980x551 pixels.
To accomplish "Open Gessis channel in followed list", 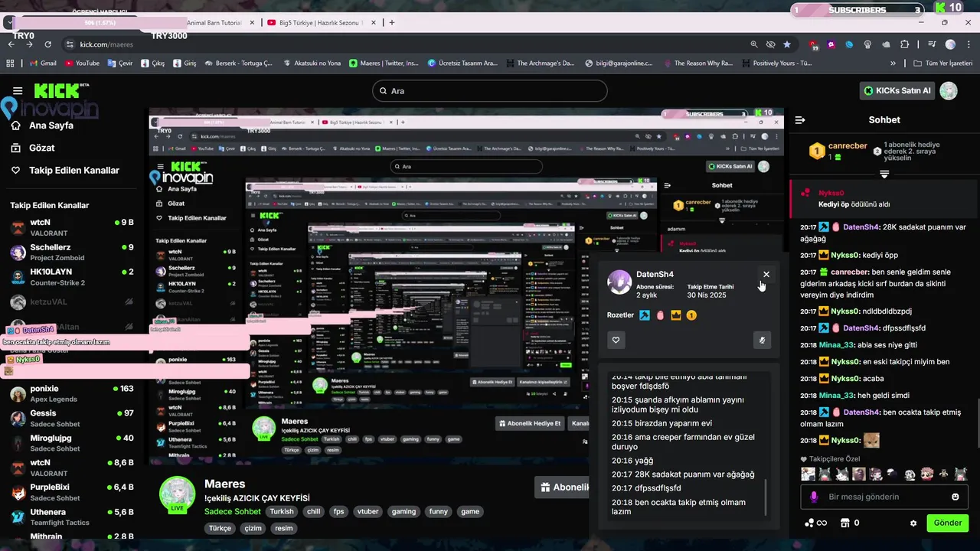I will (x=73, y=418).
